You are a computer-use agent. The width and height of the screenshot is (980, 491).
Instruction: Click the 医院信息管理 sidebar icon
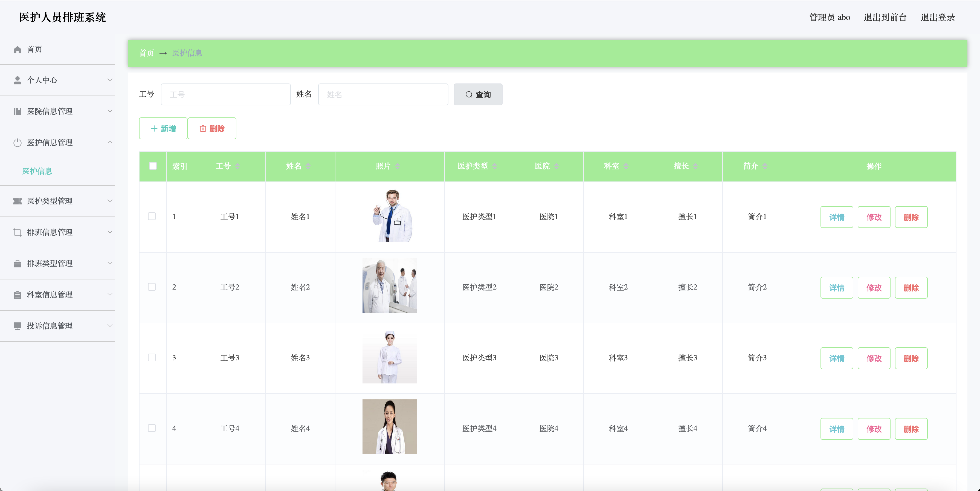(x=18, y=111)
